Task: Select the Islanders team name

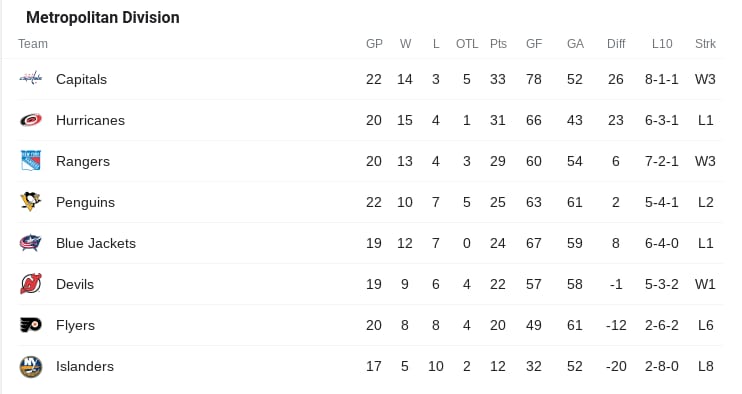Action: (85, 366)
